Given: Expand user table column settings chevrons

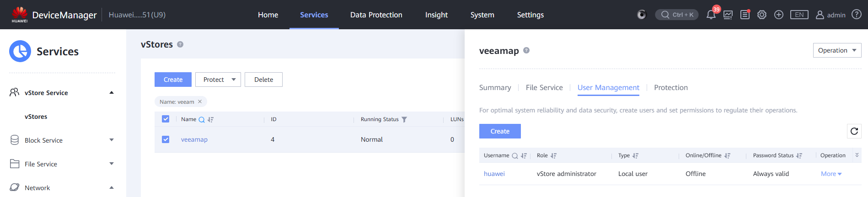Looking at the screenshot, I should click(857, 155).
